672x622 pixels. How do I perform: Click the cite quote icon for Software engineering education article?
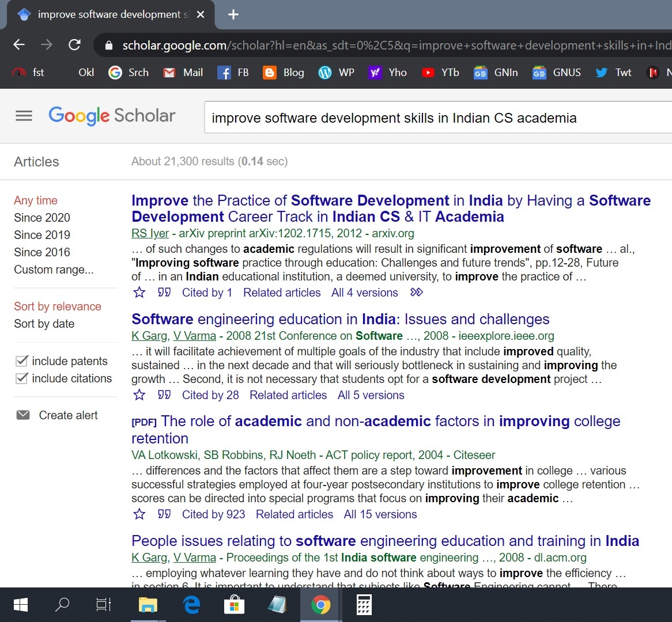coord(164,395)
